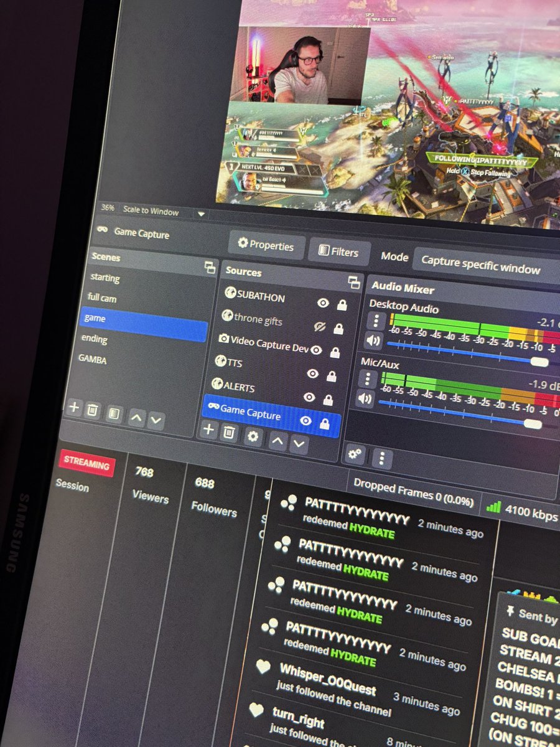The image size is (560, 747).
Task: Select the starting scene
Action: coord(105,278)
